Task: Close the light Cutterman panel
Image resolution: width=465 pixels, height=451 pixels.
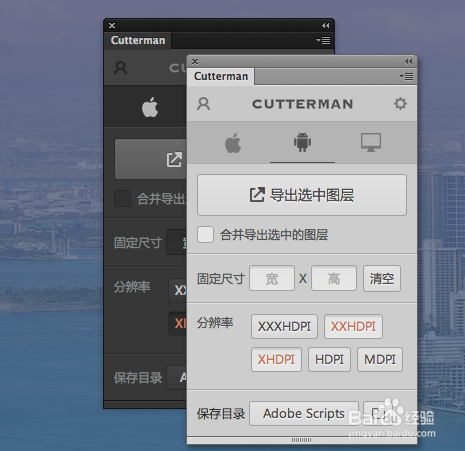Action: coord(195,61)
